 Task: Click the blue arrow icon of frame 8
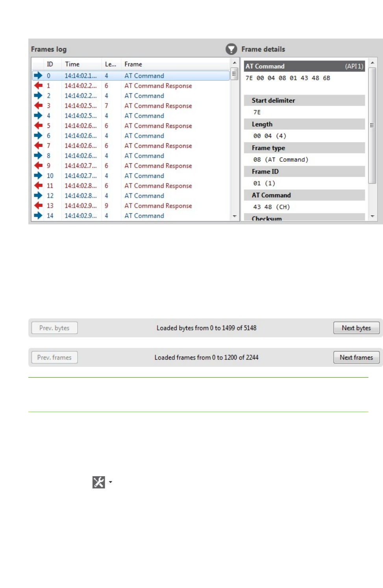[x=38, y=155]
